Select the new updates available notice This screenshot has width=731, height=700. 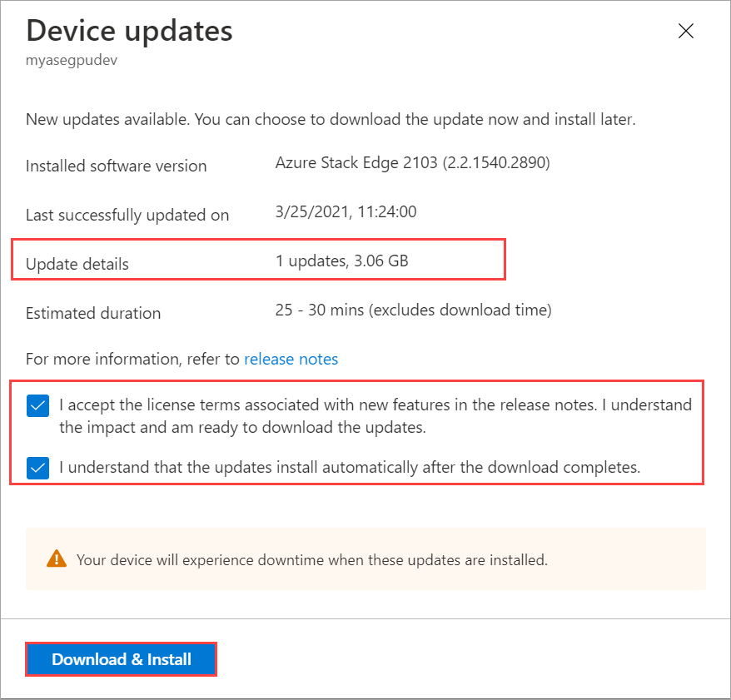(311, 119)
